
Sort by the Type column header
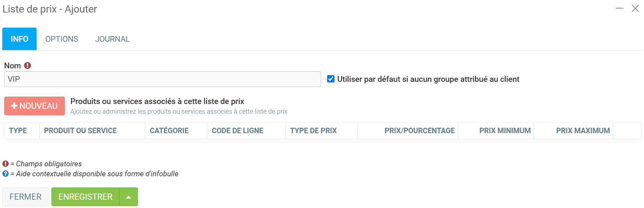click(18, 131)
